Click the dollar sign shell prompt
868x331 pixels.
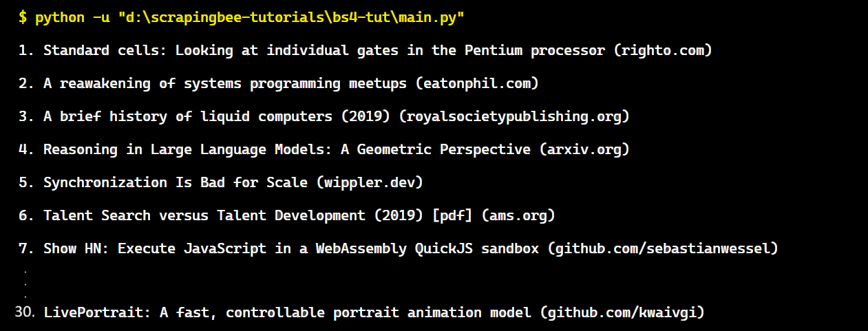coord(23,17)
